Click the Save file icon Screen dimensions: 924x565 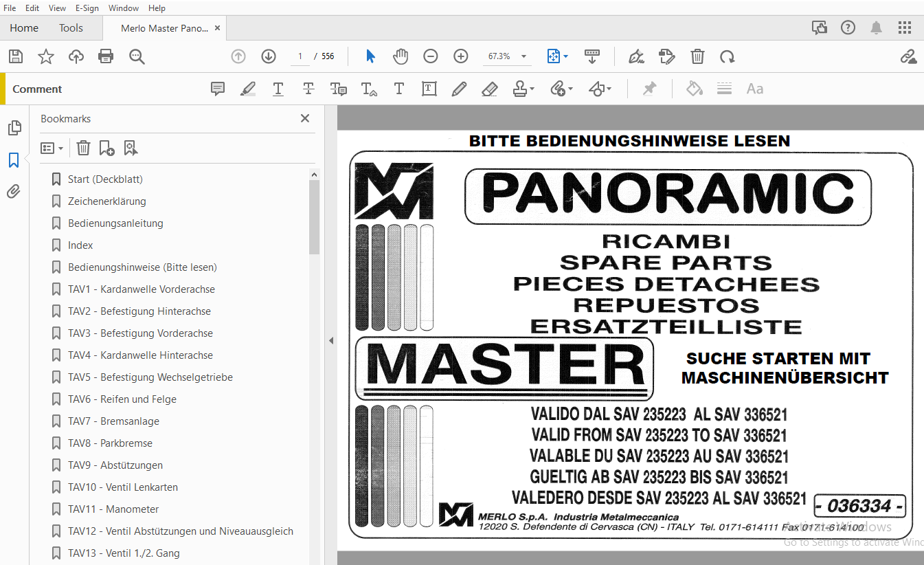click(x=15, y=56)
